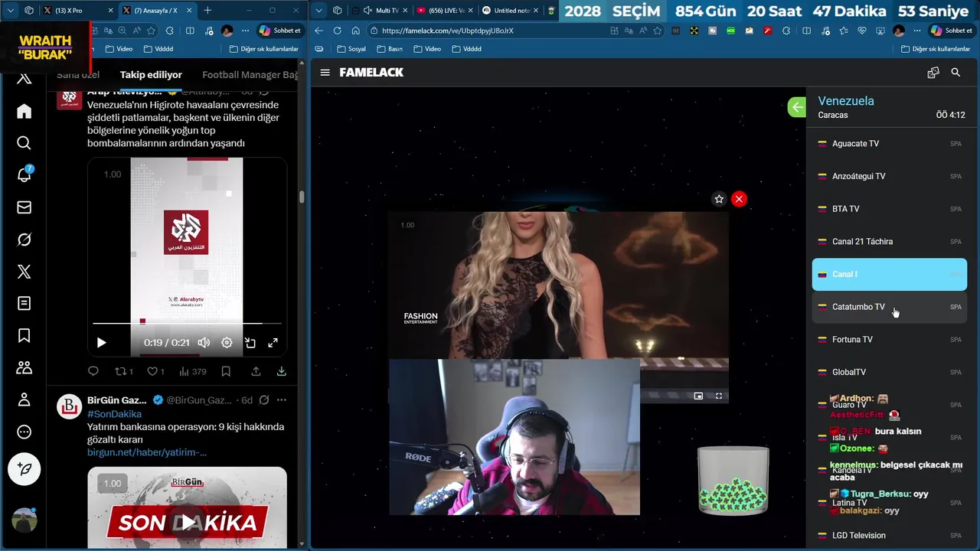This screenshot has width=980, height=551.
Task: Select highlighted Canal I channel
Action: click(889, 274)
